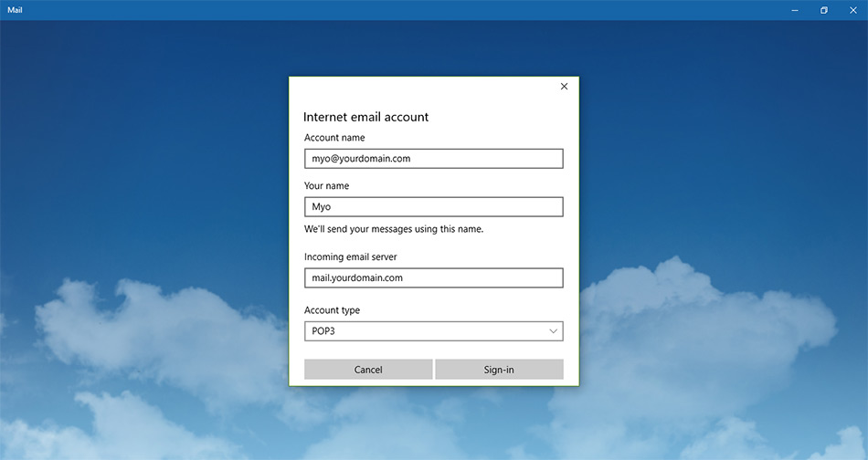Image resolution: width=868 pixels, height=460 pixels.
Task: Click 'We'll send your messages using this name.' text
Action: 394,229
